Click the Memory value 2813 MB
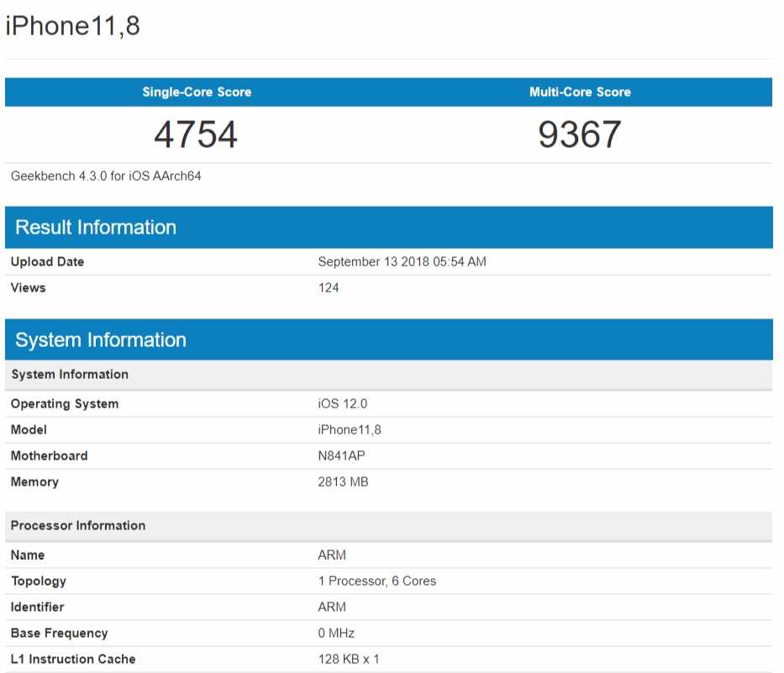This screenshot has width=784, height=673. pyautogui.click(x=343, y=482)
